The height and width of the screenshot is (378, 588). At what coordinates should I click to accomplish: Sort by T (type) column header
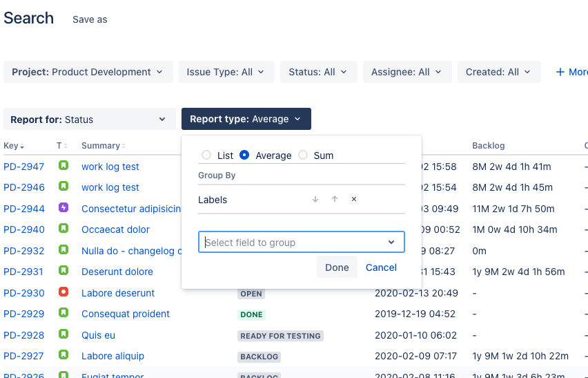coord(62,146)
